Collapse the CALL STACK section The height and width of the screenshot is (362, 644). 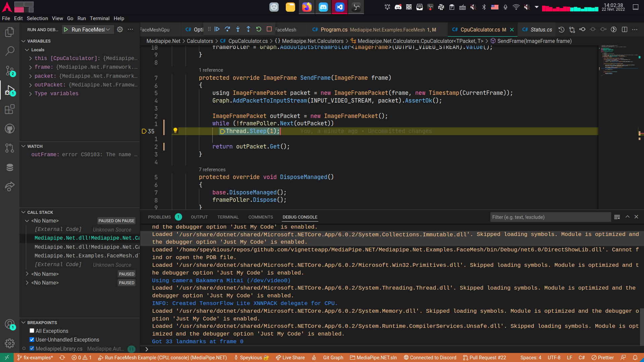click(x=23, y=212)
